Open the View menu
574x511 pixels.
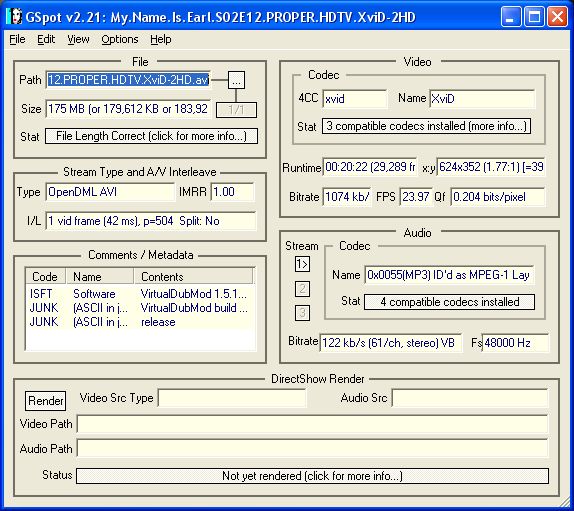point(78,39)
